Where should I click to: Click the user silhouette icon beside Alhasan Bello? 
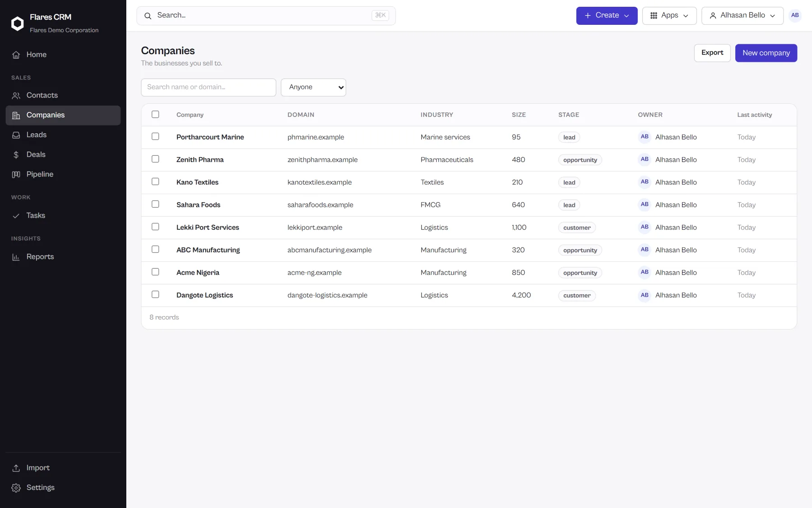coord(713,15)
